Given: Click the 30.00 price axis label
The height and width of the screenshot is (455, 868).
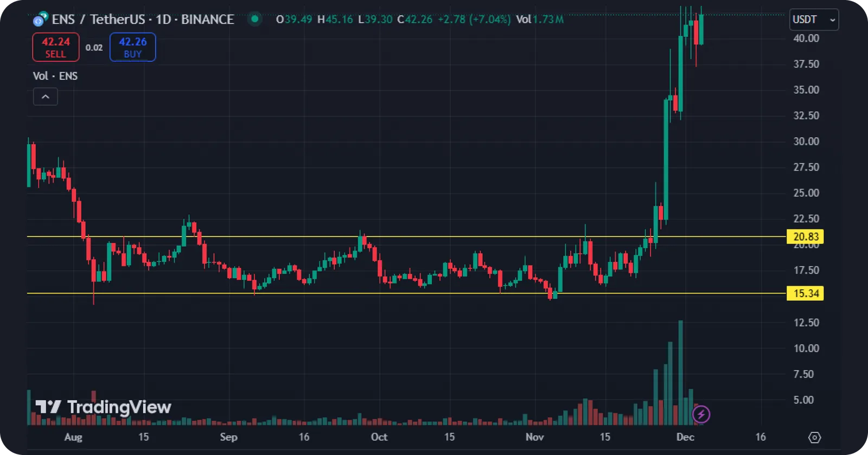Looking at the screenshot, I should (x=806, y=141).
